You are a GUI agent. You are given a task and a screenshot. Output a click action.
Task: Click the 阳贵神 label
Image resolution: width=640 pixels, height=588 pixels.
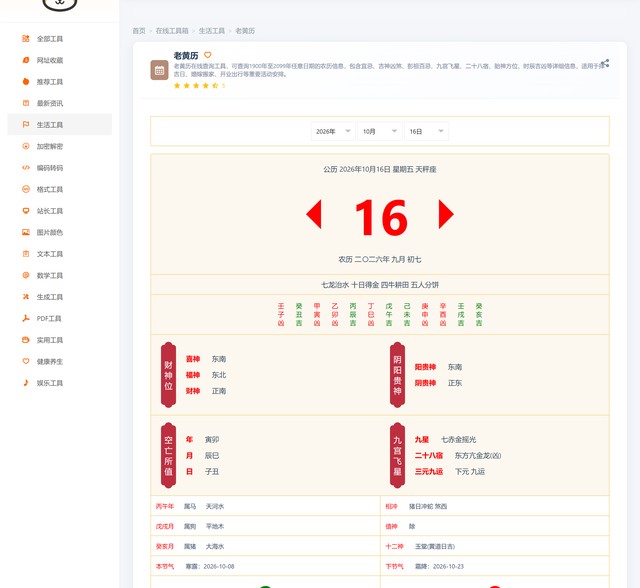coord(425,367)
